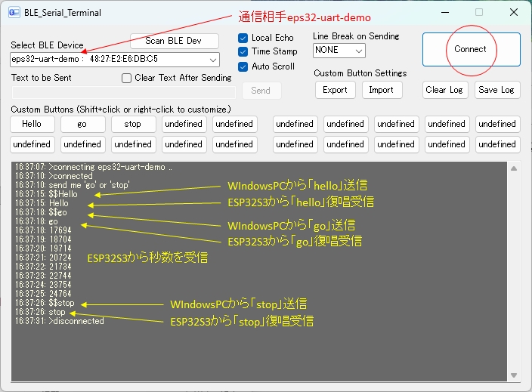The height and width of the screenshot is (392, 532).
Task: Expand the Line Break on Sending dropdown
Action: click(358, 51)
